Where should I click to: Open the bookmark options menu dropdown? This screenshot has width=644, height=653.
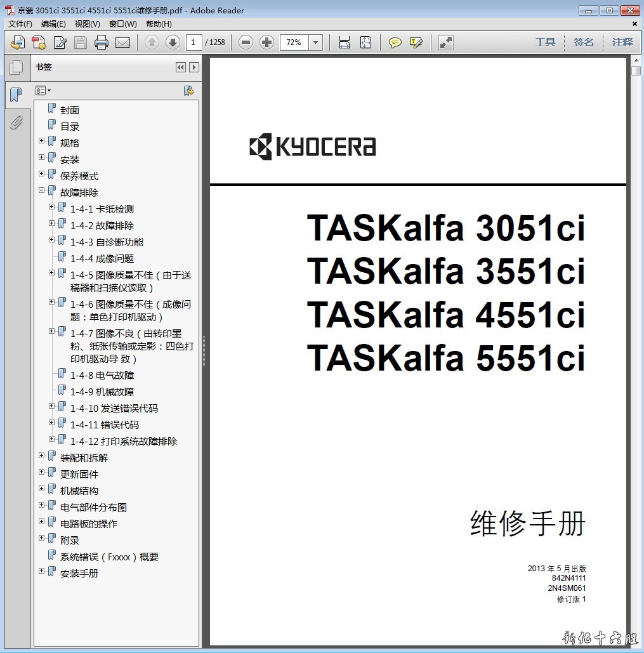point(43,91)
